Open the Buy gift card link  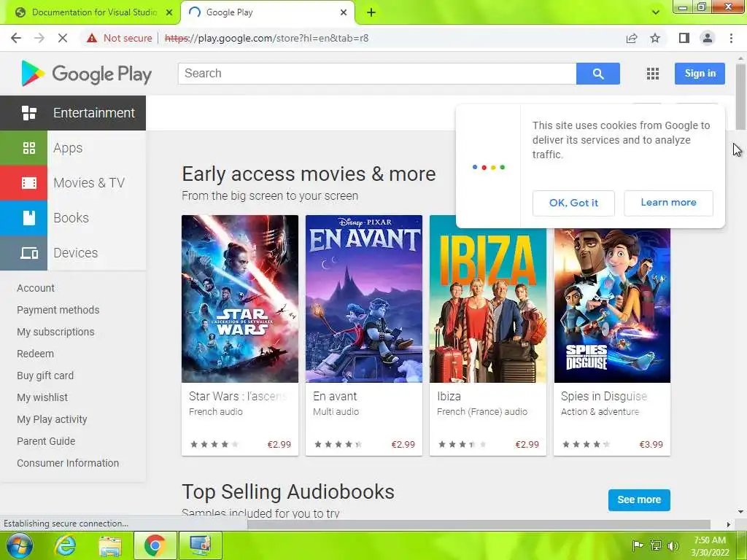click(x=45, y=376)
